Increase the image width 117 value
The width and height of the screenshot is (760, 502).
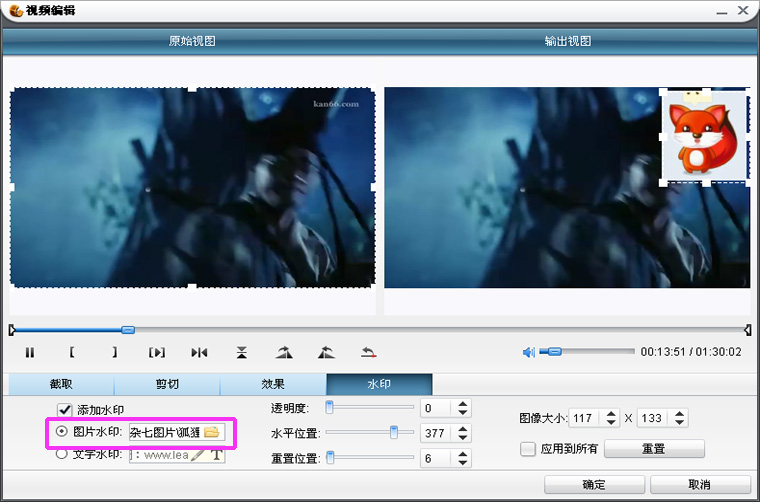611,414
